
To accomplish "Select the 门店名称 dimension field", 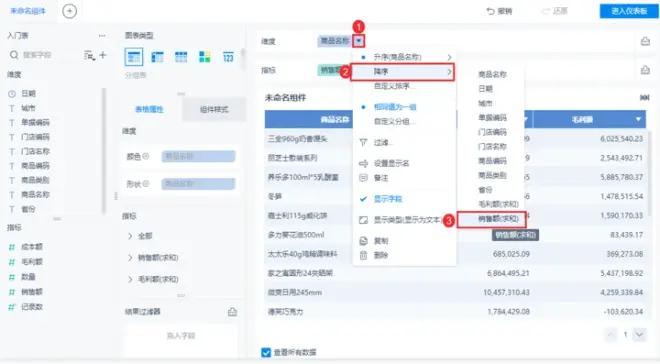I will click(35, 151).
